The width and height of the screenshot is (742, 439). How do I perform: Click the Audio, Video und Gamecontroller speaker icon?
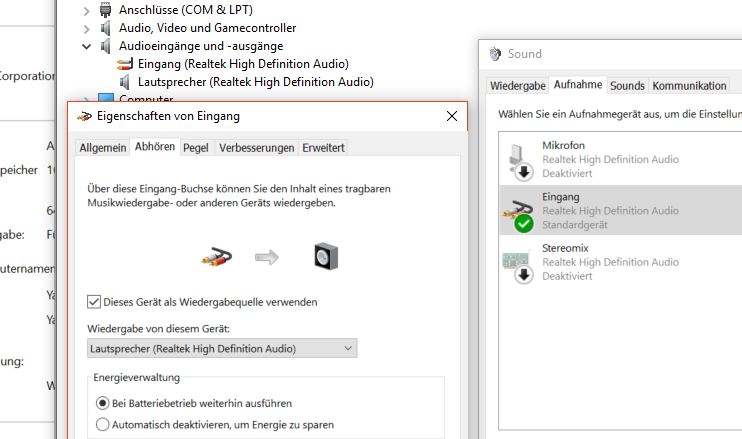click(106, 28)
